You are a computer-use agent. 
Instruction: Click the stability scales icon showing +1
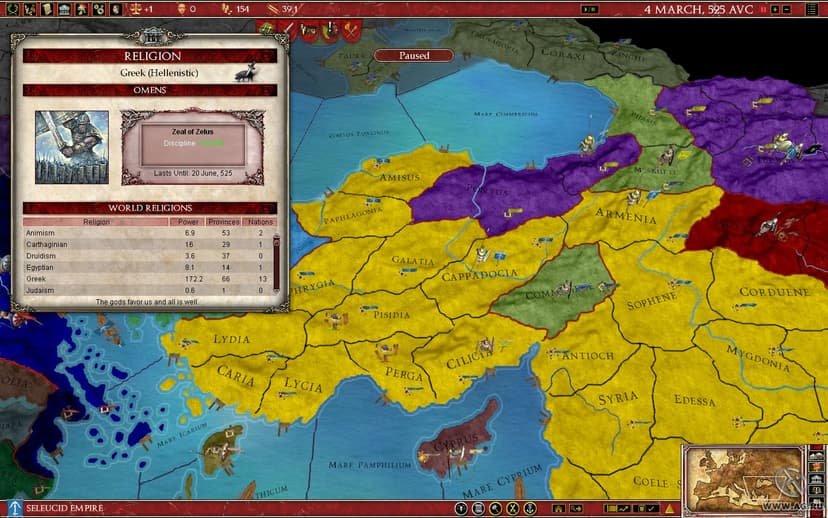pyautogui.click(x=135, y=8)
